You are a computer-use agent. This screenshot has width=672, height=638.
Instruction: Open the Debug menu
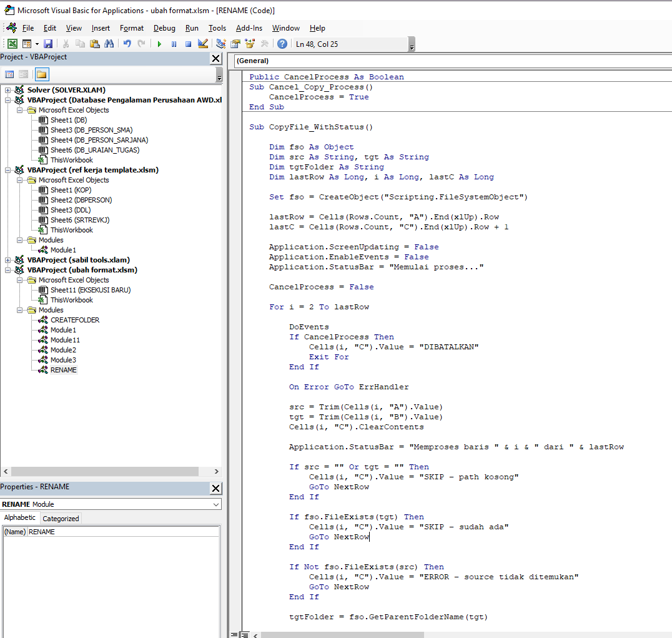(x=164, y=28)
